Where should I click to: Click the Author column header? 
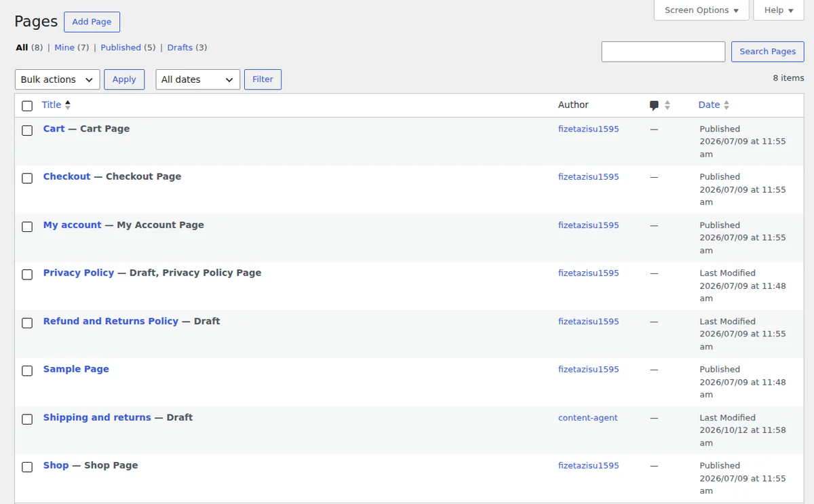(x=573, y=105)
